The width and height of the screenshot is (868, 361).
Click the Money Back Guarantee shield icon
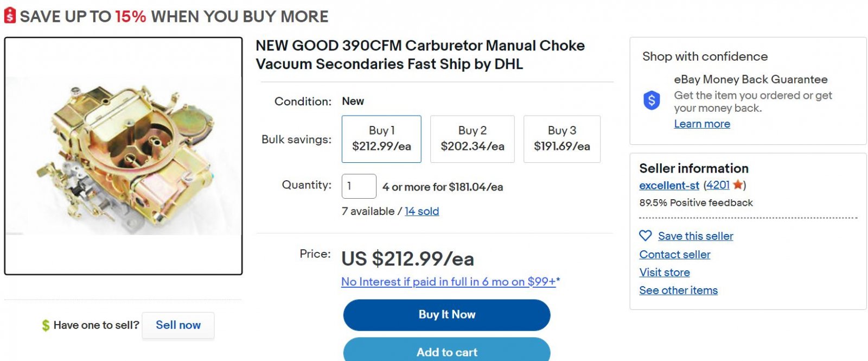[x=652, y=100]
